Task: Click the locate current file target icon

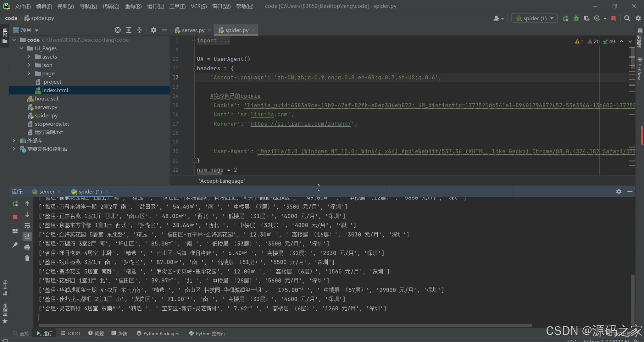Action: 118,30
